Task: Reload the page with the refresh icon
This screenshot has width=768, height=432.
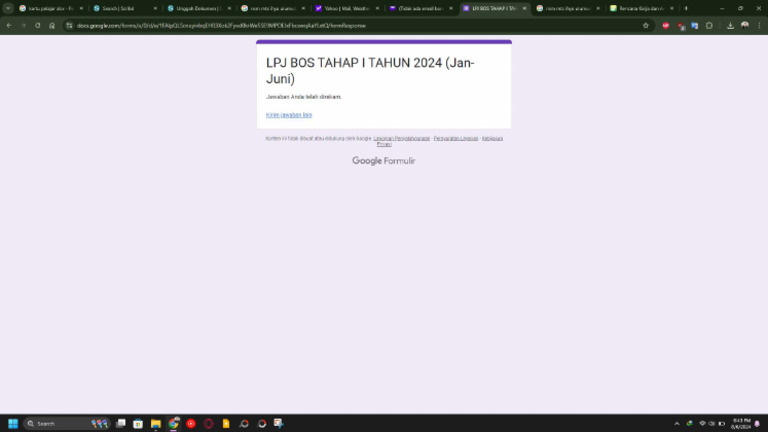Action: [x=37, y=25]
